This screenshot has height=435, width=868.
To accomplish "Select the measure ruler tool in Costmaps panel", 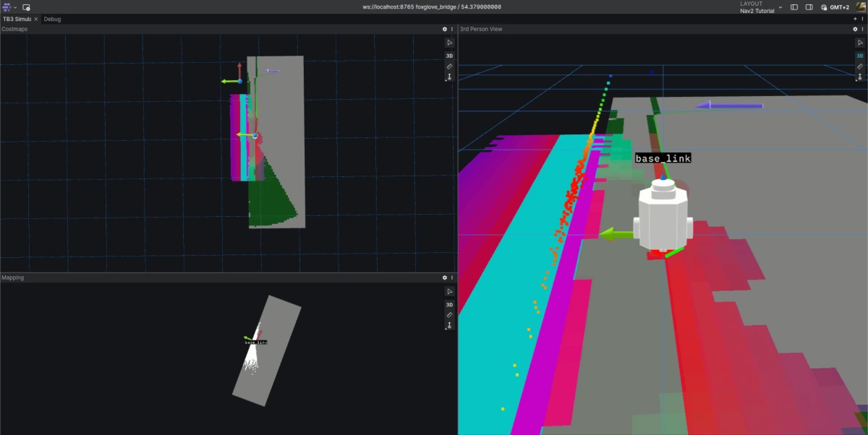I will [449, 66].
